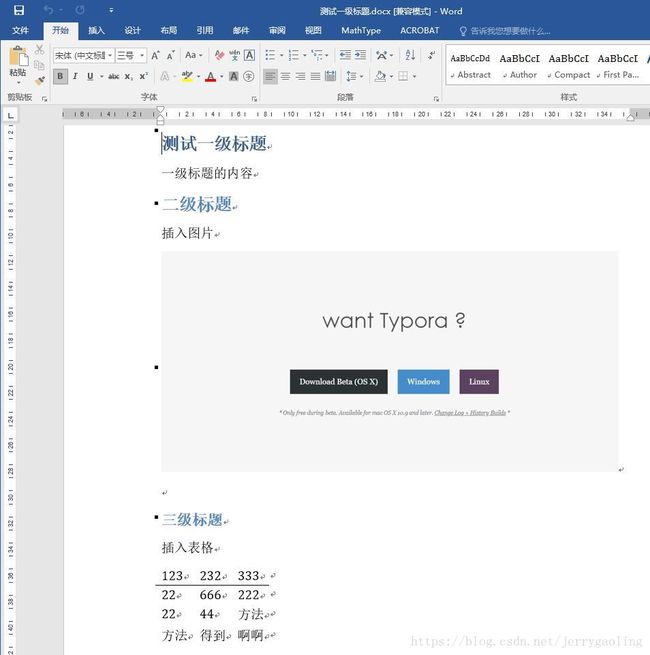650x655 pixels.
Task: Open the Change Case Aa dropdown
Action: [x=193, y=55]
